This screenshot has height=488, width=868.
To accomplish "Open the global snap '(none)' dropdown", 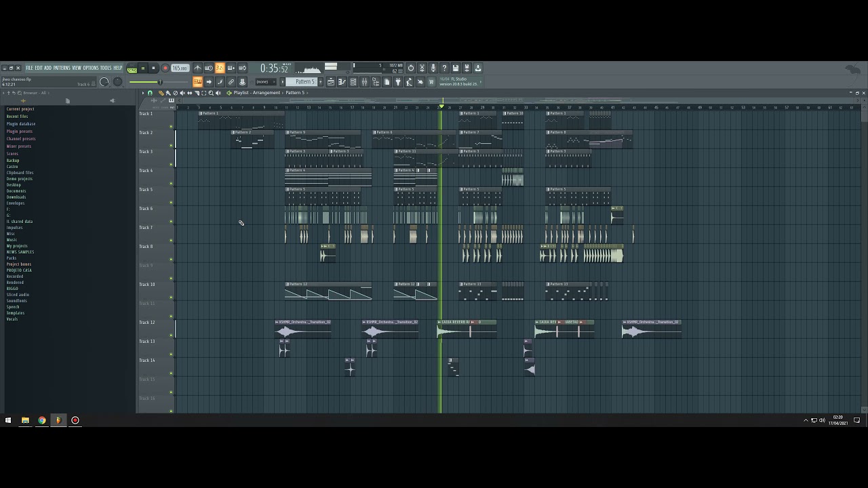I will pos(266,81).
